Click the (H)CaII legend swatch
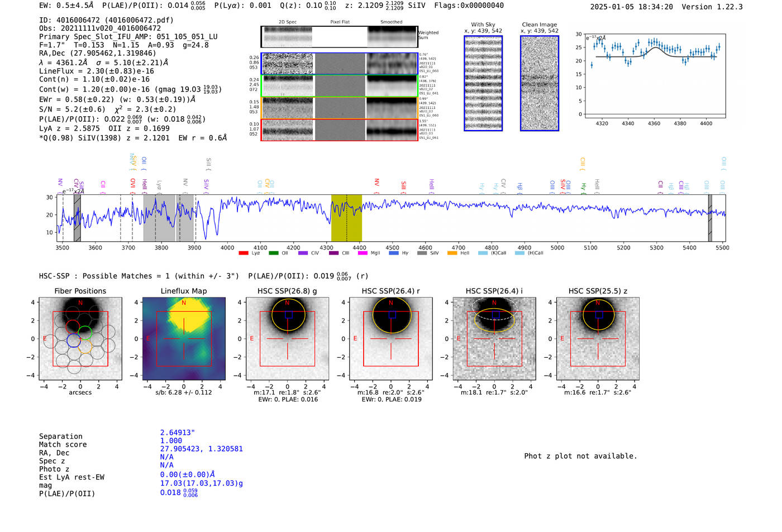The image size is (782, 532). 520,253
